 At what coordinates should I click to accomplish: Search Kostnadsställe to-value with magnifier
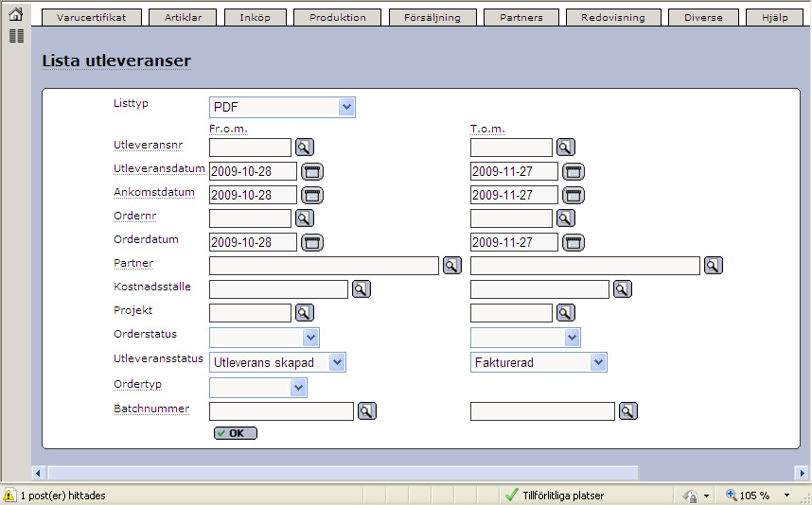tap(622, 289)
